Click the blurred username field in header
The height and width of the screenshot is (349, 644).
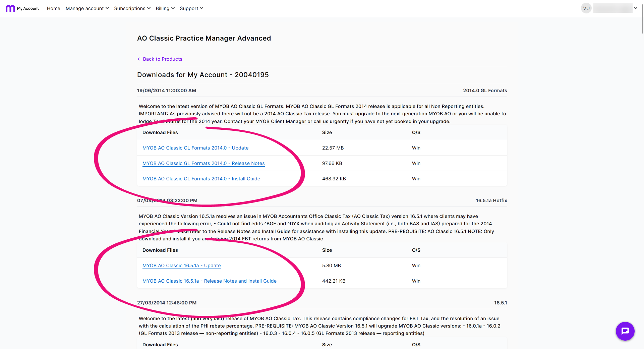(612, 8)
